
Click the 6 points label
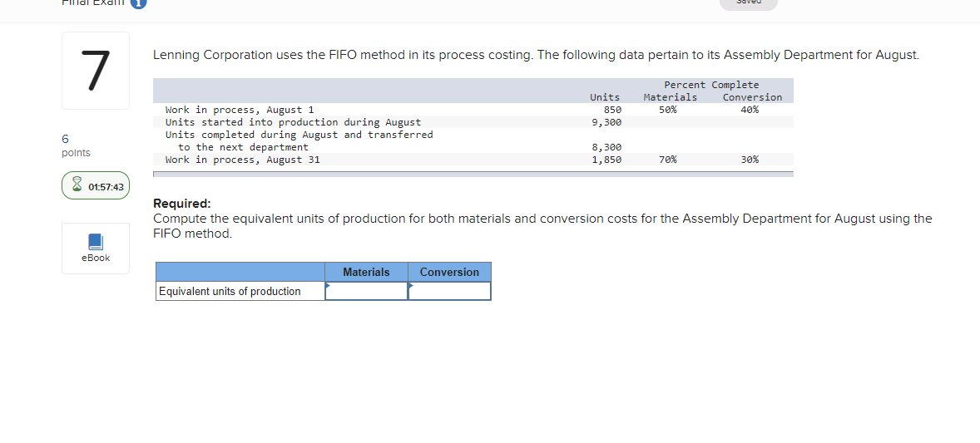tap(76, 145)
